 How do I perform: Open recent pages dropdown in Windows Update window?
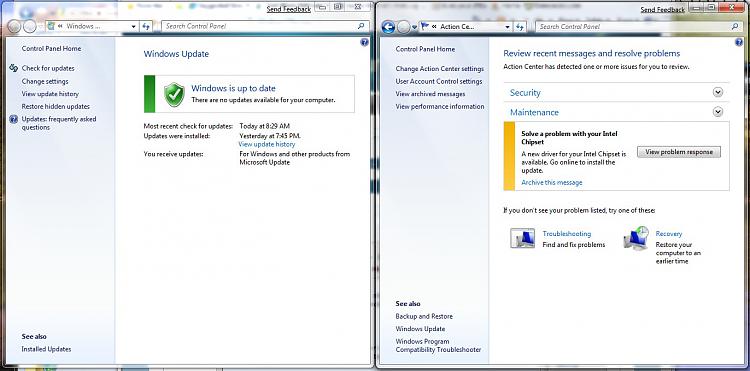pos(41,27)
